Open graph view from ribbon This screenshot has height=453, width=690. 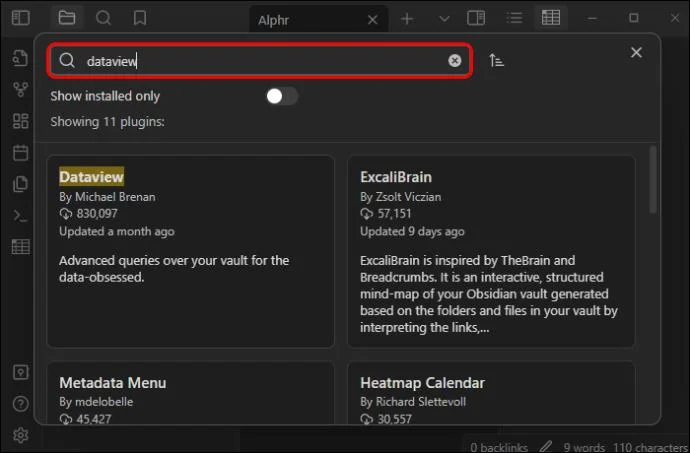coord(21,90)
